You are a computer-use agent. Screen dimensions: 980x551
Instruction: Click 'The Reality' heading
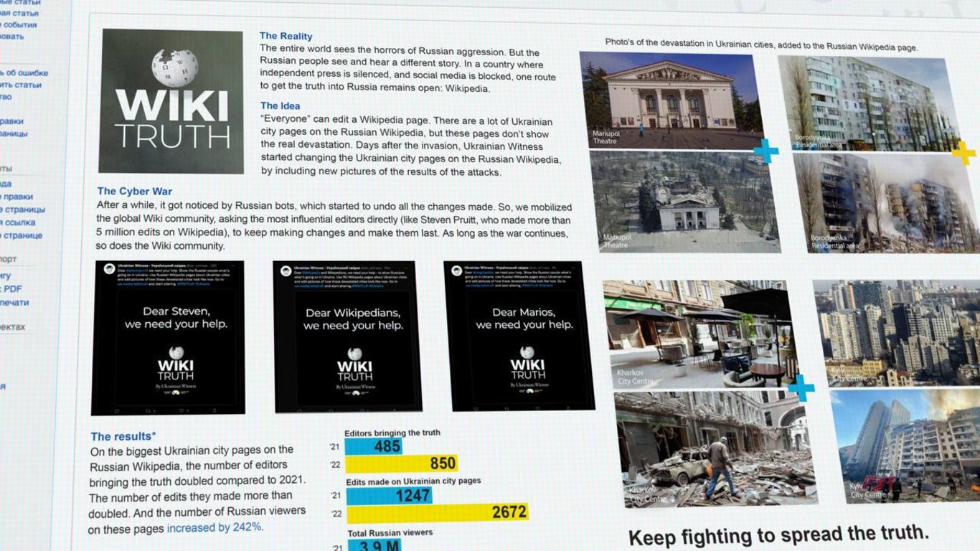click(x=286, y=36)
